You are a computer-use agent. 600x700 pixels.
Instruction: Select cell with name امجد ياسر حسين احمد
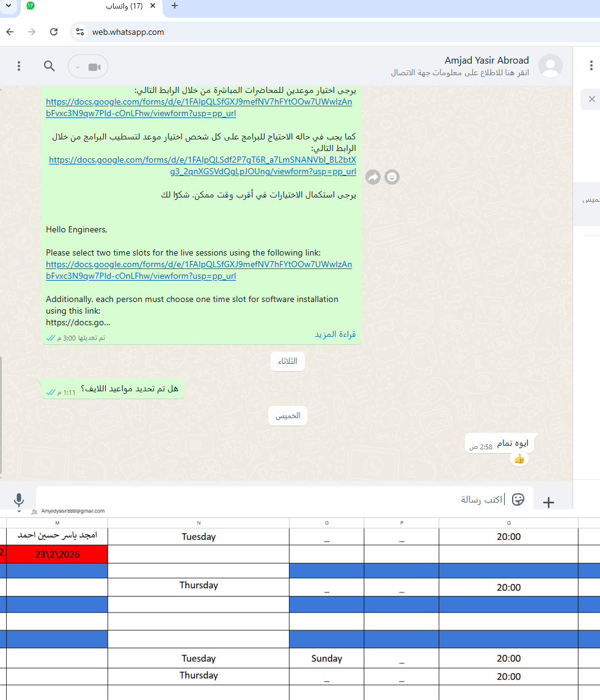point(57,536)
